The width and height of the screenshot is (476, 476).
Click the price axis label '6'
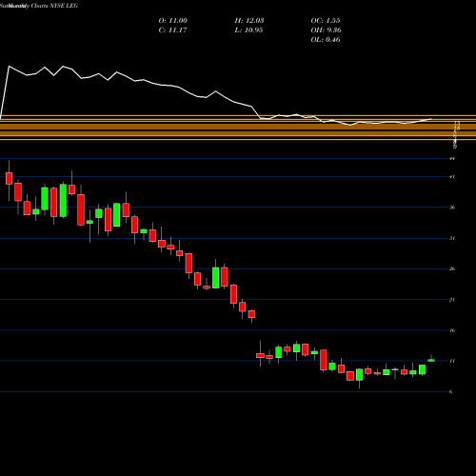coord(451,392)
